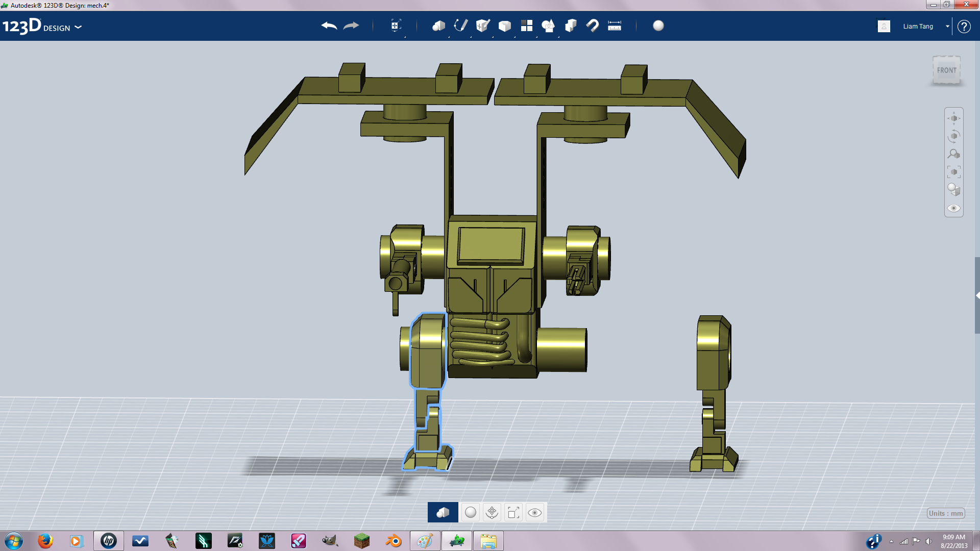Select the Measure ruler tool
Screen dimensions: 980x551
[x=615, y=26]
